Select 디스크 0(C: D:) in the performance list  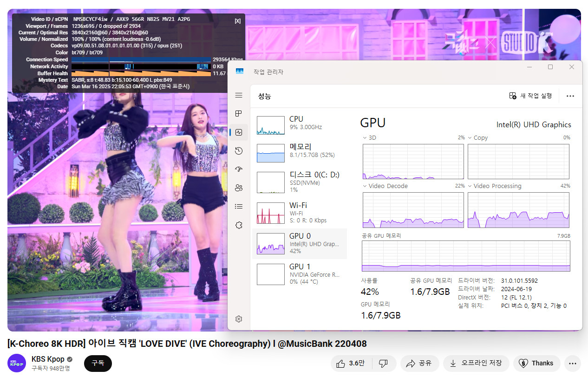300,182
